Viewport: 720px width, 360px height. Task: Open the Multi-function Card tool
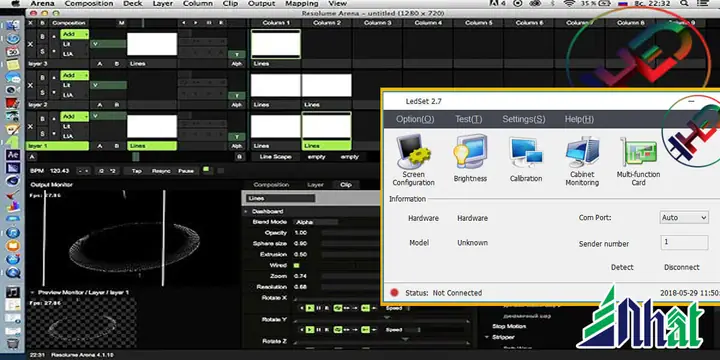coord(638,161)
